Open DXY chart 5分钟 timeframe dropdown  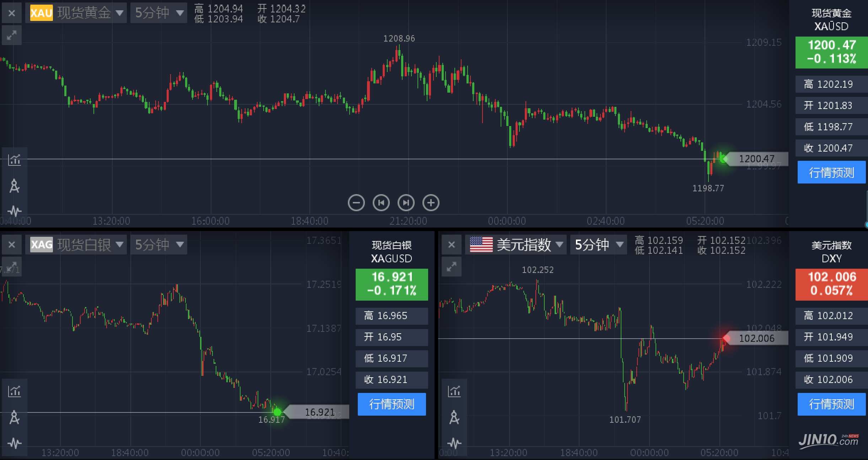point(599,245)
